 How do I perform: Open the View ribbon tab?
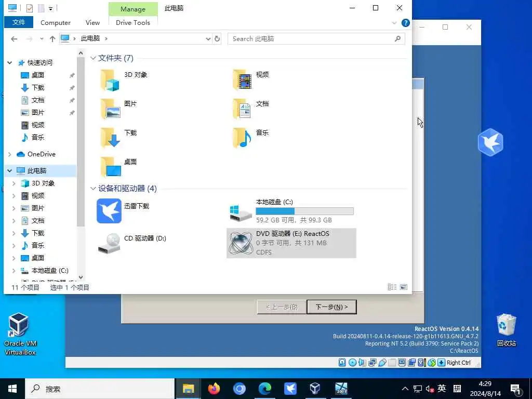tap(92, 23)
